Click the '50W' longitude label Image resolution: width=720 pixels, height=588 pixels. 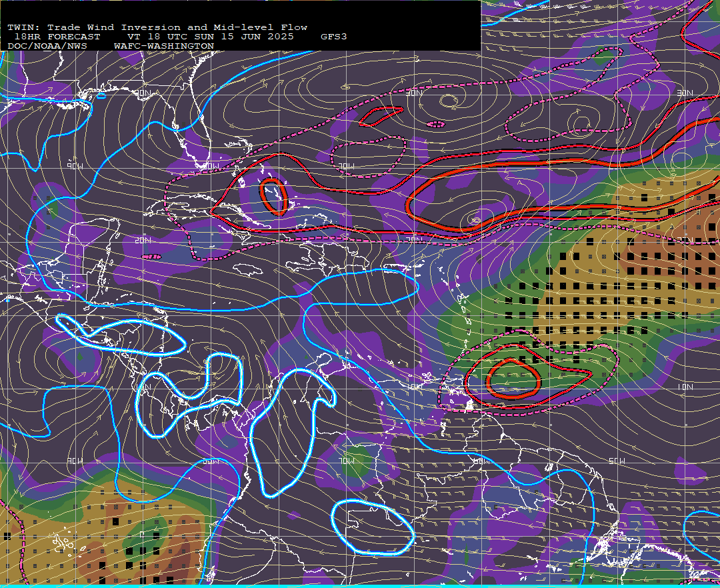[617, 461]
